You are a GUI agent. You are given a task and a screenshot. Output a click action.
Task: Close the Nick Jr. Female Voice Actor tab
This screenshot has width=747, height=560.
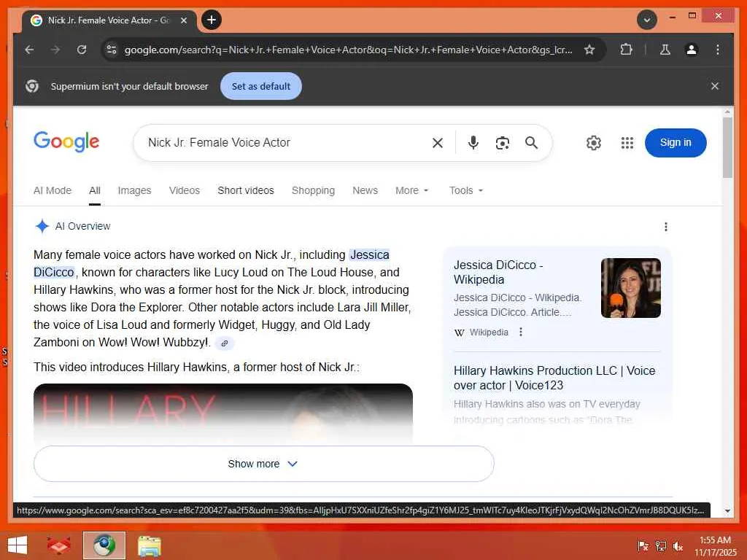(x=183, y=20)
